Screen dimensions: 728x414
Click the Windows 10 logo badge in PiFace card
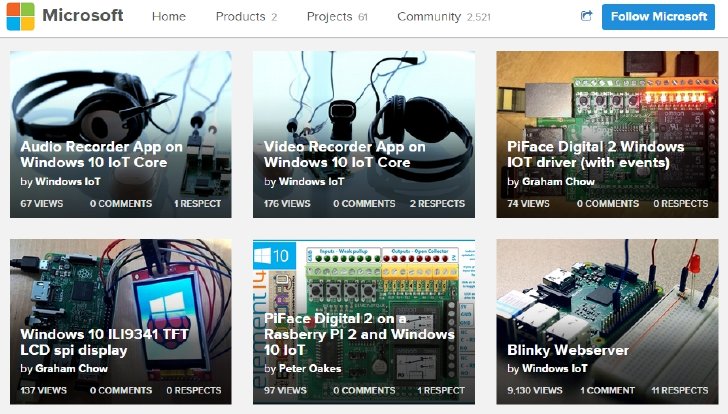274,255
